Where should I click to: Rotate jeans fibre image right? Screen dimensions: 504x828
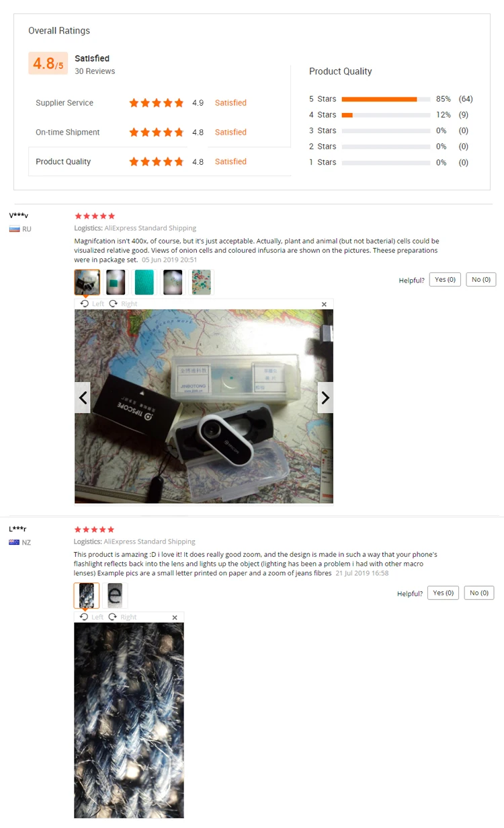pyautogui.click(x=122, y=617)
